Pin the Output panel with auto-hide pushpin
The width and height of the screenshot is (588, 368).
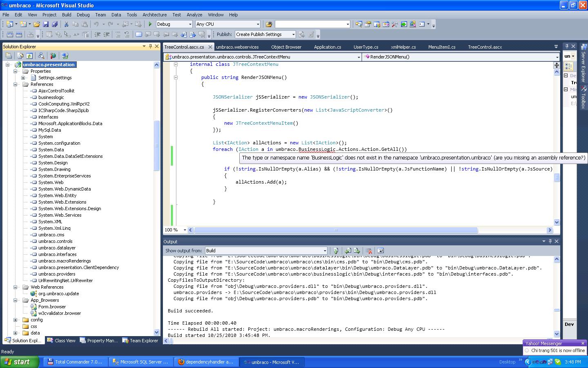pos(550,241)
